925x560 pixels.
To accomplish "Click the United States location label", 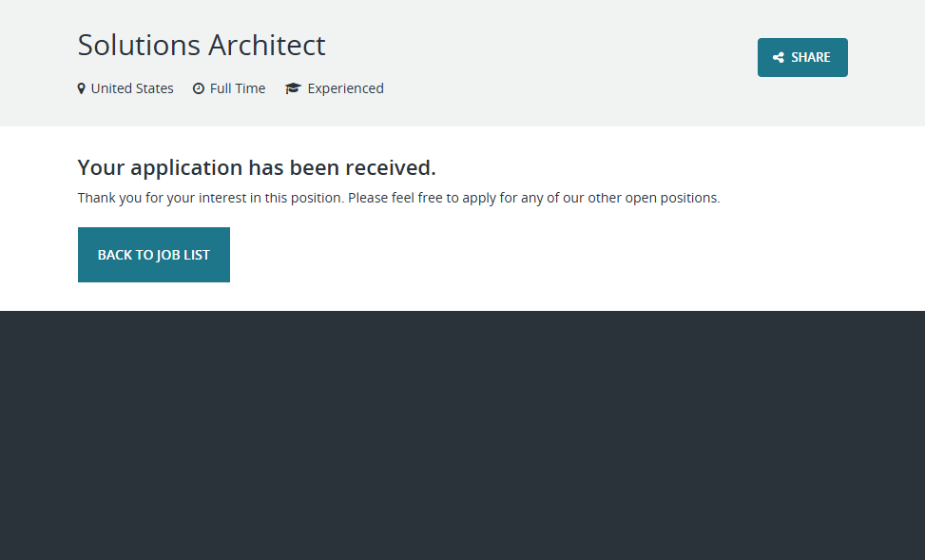I will [x=132, y=88].
